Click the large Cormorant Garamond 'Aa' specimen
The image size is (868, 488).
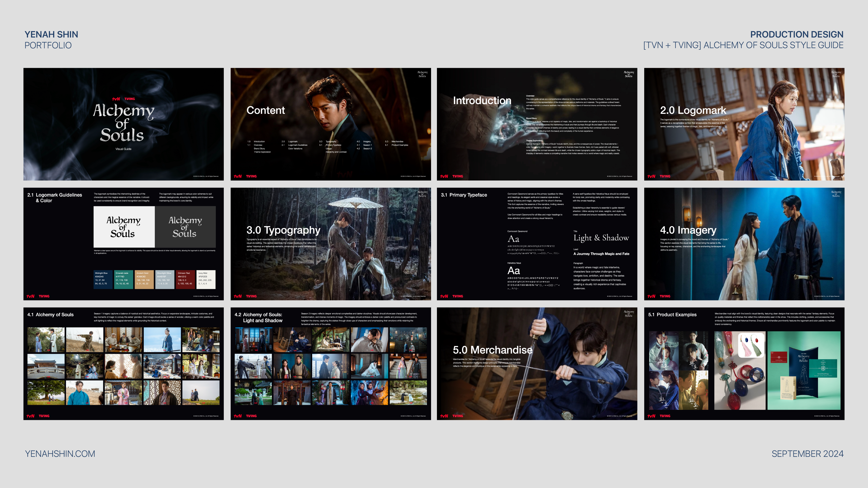[514, 239]
